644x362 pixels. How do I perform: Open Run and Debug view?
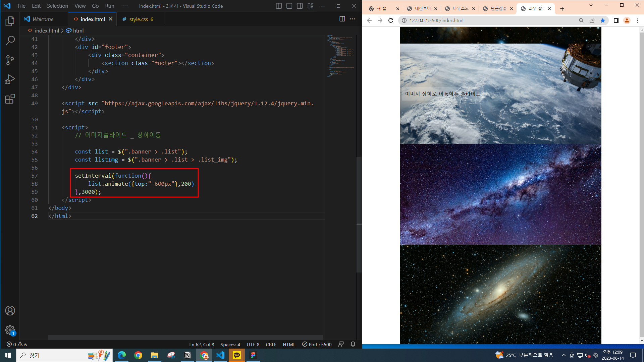[x=10, y=79]
